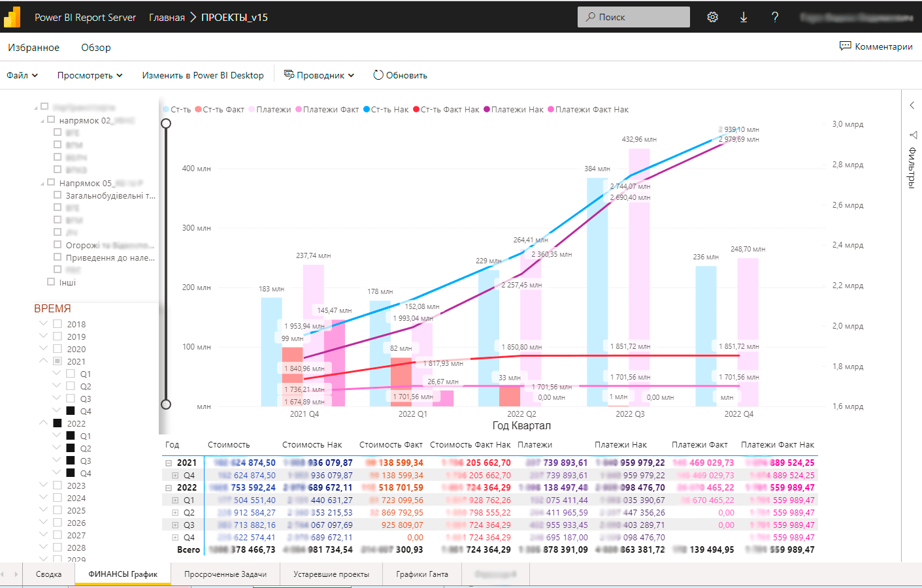The image size is (922, 588).
Task: Open the Графики Ганта tab
Action: [421, 574]
